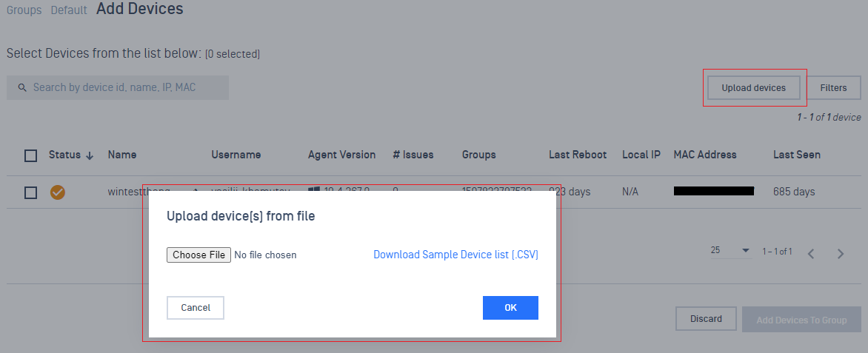Open the Default breadcrumb
The image size is (868, 353).
[69, 10]
